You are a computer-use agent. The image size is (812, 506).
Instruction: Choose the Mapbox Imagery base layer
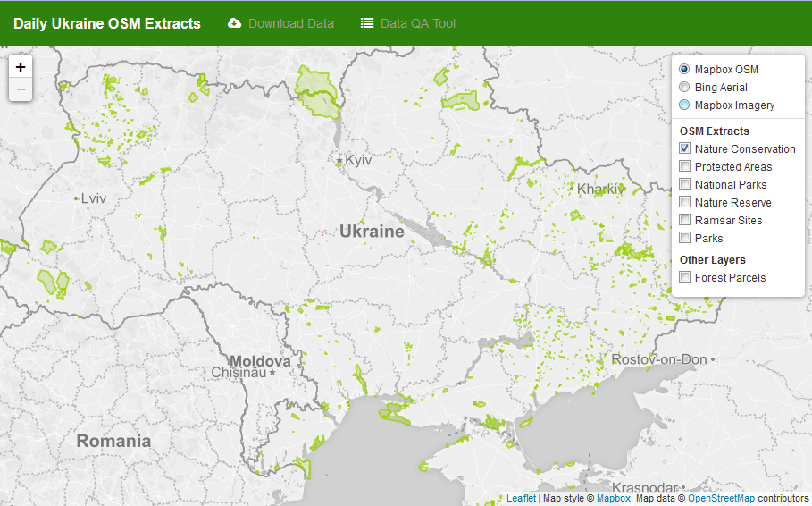tap(684, 105)
